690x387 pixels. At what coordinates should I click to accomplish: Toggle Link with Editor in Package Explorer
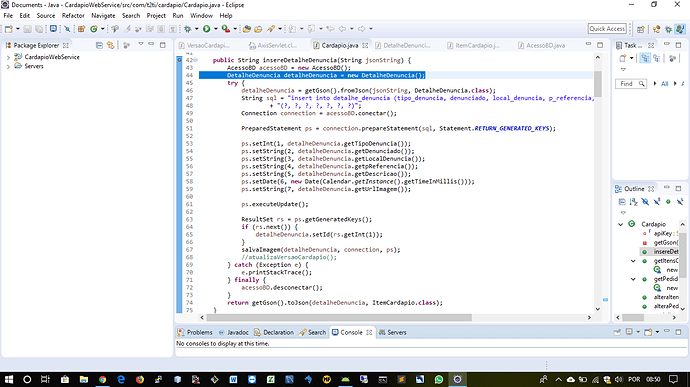110,45
